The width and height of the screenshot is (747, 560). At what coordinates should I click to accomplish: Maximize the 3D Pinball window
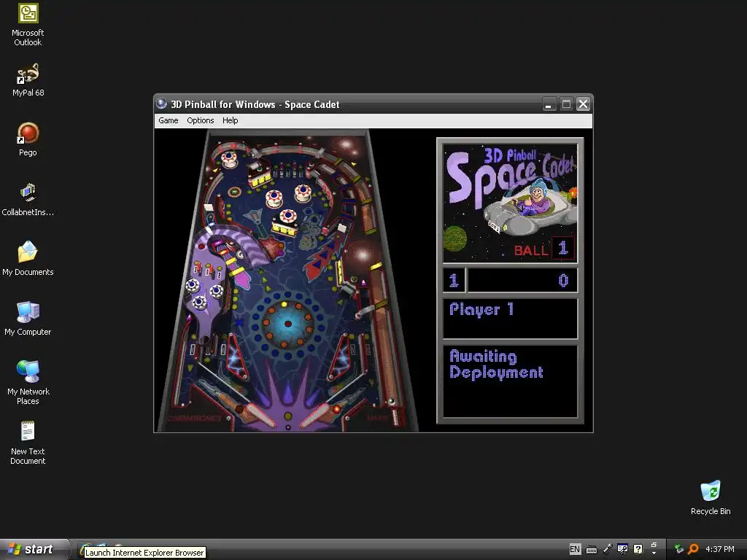[566, 104]
